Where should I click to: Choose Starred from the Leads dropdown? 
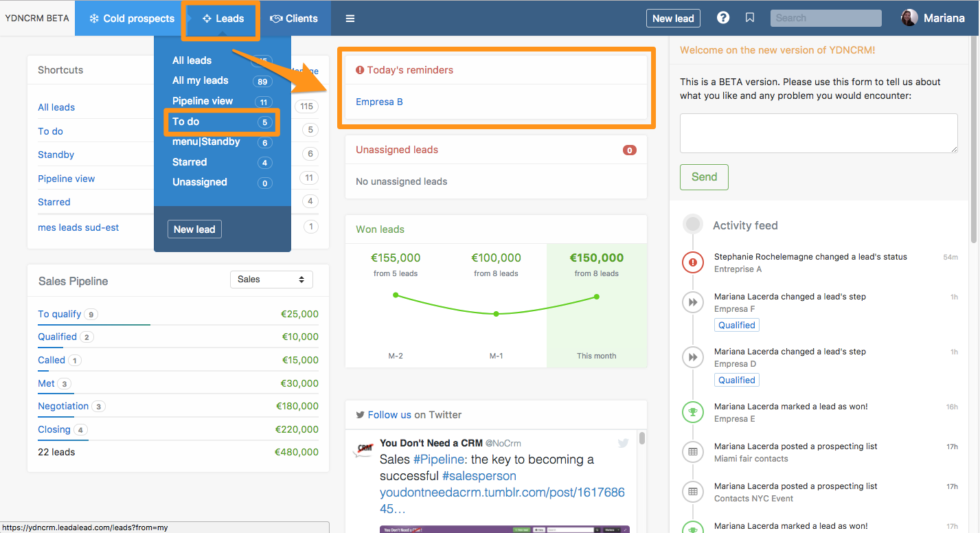pos(190,162)
